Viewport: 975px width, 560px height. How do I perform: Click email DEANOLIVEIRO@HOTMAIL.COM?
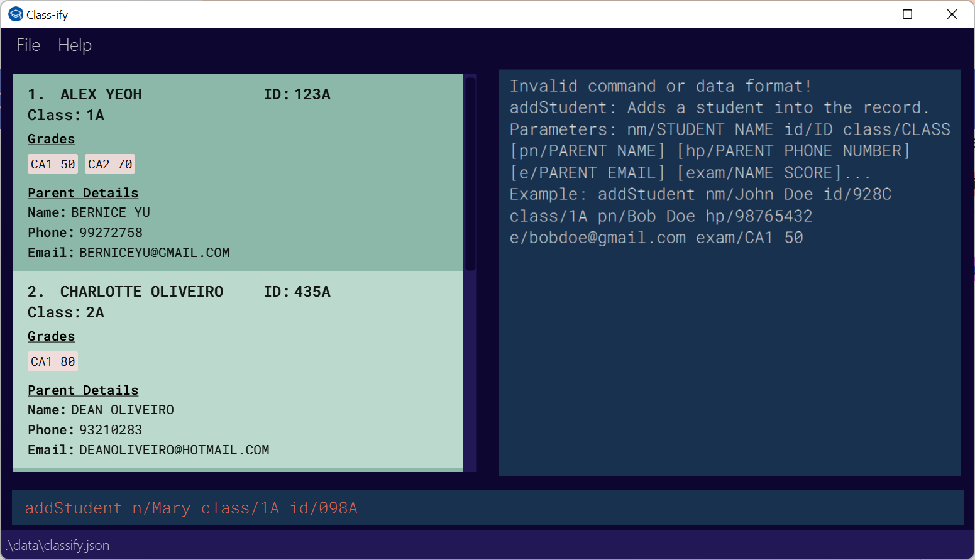[175, 450]
